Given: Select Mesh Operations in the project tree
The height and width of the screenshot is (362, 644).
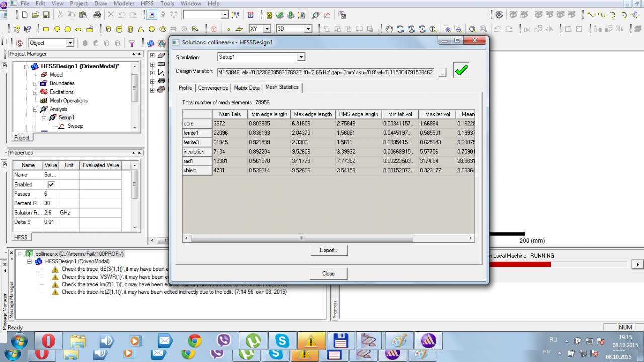Looking at the screenshot, I should [x=68, y=101].
